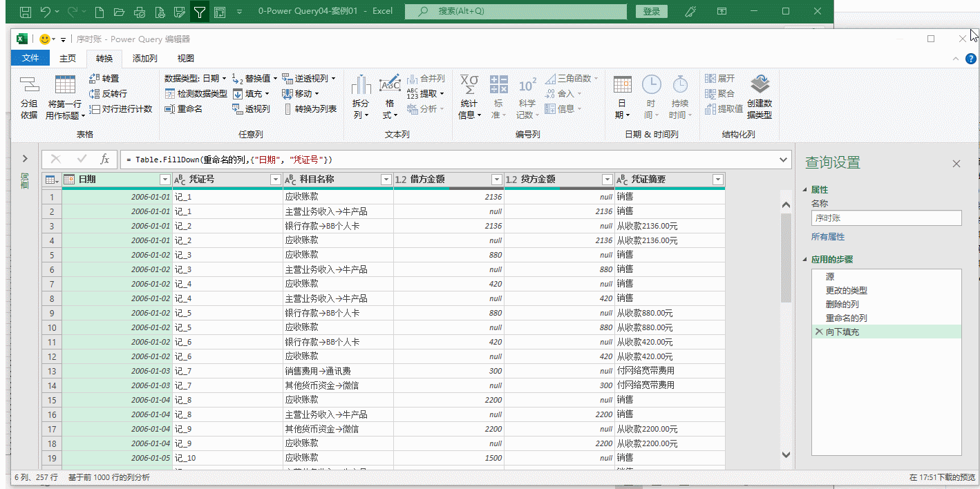Screen dimensions: 980x489
Task: Click the Excel pen/ink icon next to 登录
Action: click(690, 11)
